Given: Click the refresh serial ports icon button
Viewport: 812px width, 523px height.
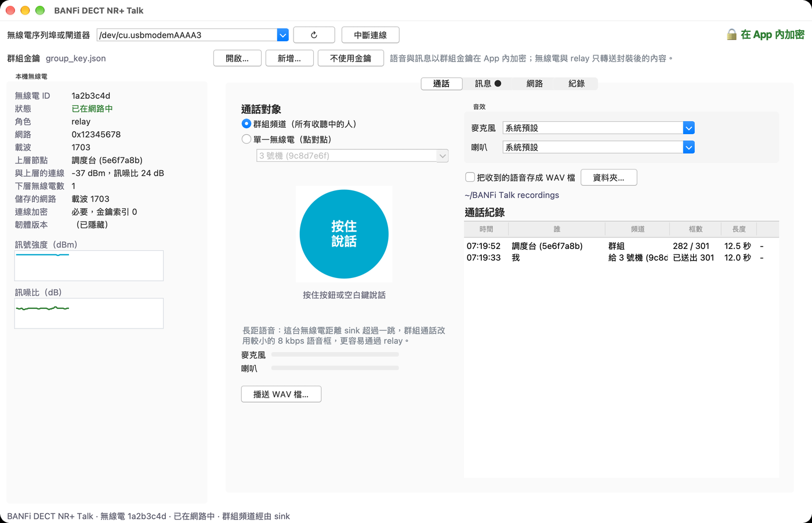Looking at the screenshot, I should (314, 35).
